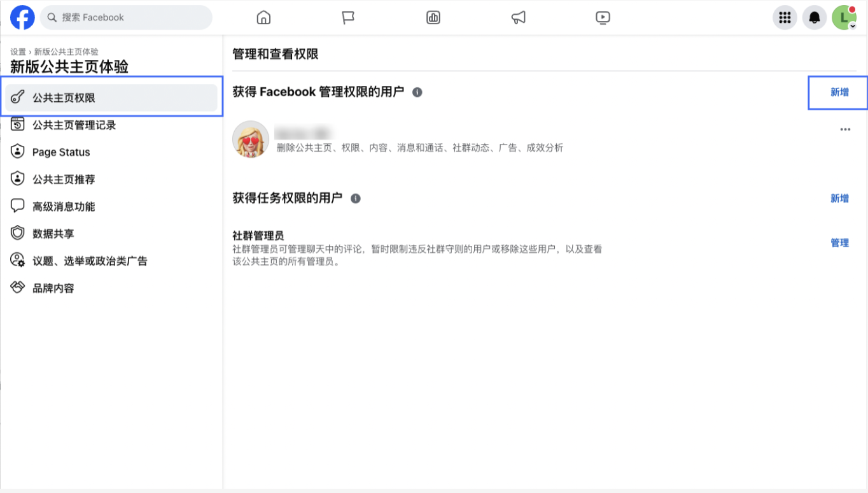The image size is (868, 493).
Task: Click 管理 next to 社群管理员
Action: (x=839, y=243)
